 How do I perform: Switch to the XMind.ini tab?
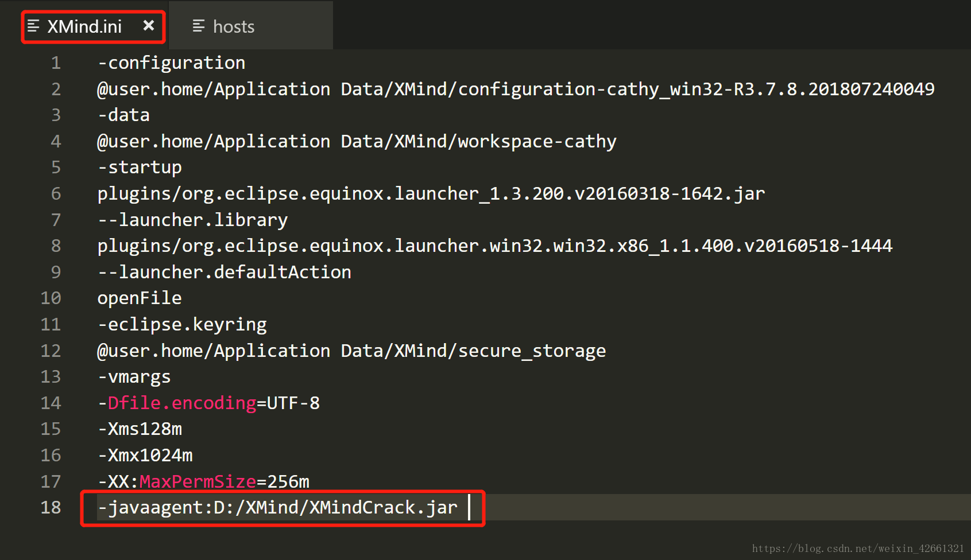[84, 26]
